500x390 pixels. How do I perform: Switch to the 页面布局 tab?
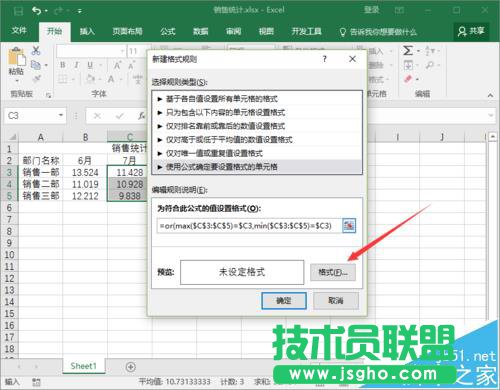point(127,32)
